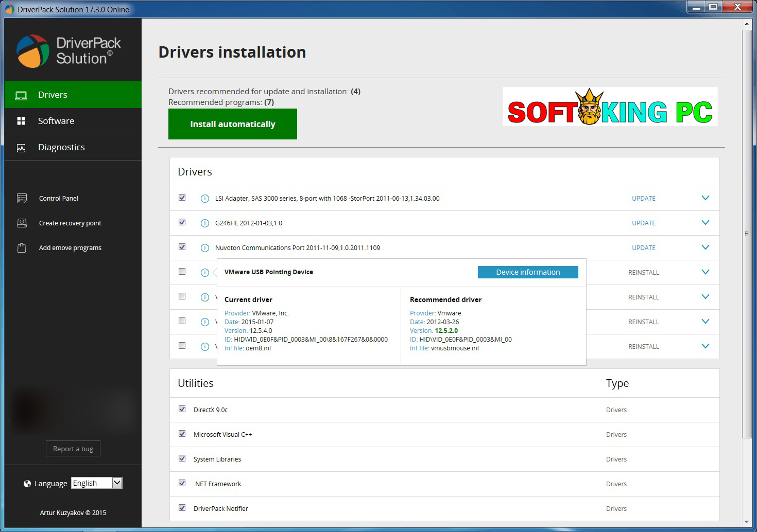Click the Install automatically button
Screen dimensions: 757x532
point(233,124)
